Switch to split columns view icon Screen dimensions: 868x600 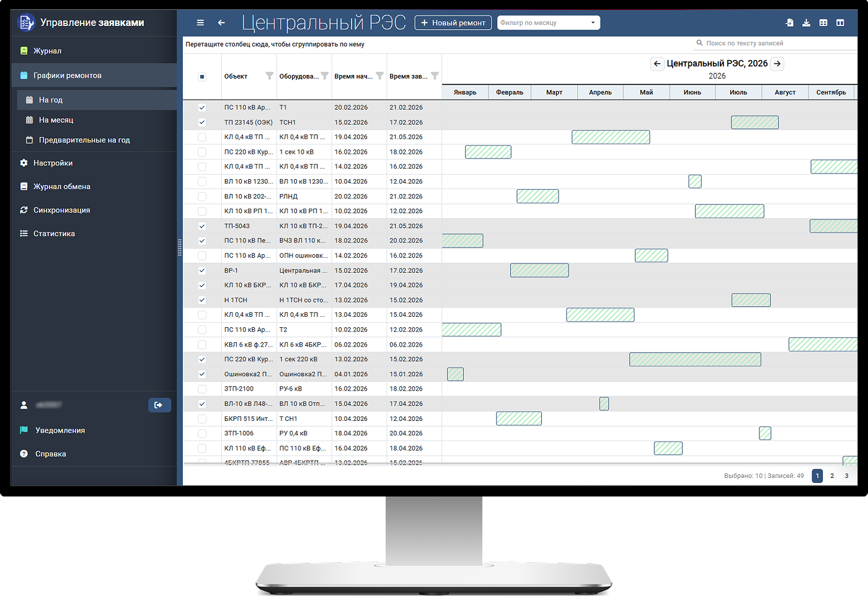click(840, 23)
